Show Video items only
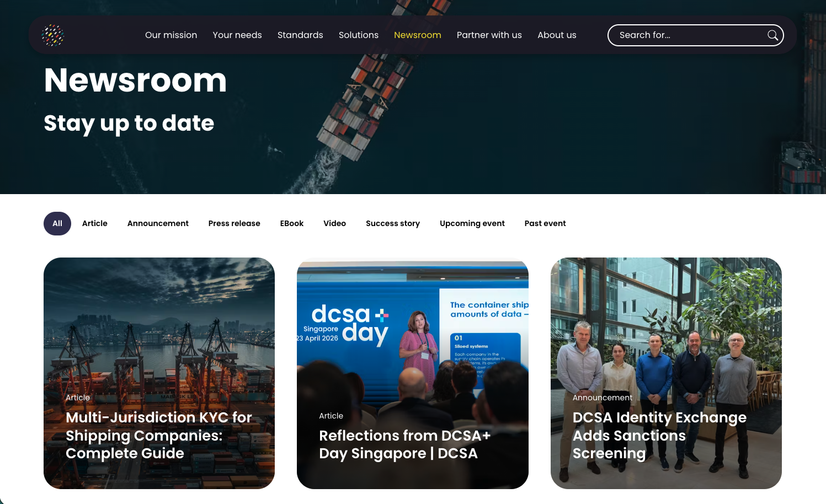826x504 pixels. (x=335, y=223)
